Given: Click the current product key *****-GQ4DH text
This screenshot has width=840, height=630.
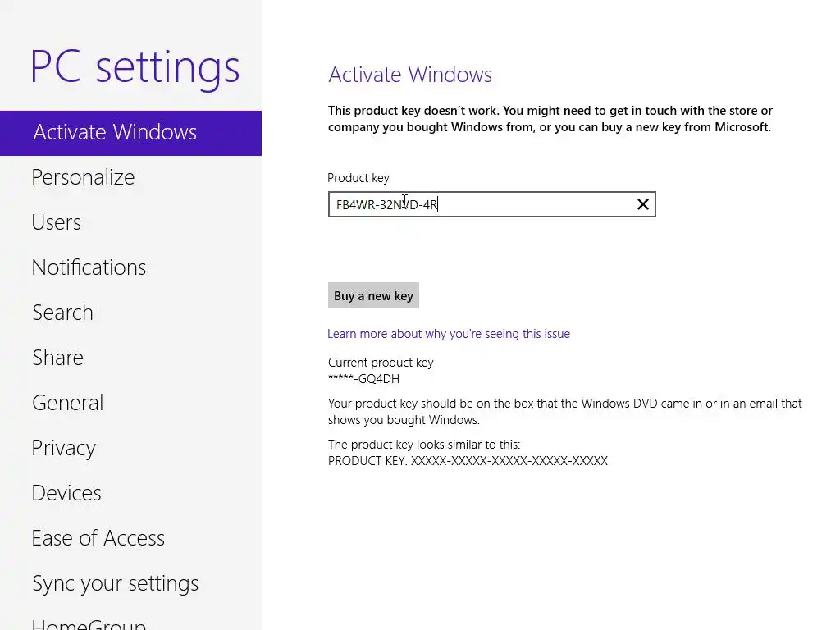Looking at the screenshot, I should click(x=363, y=379).
